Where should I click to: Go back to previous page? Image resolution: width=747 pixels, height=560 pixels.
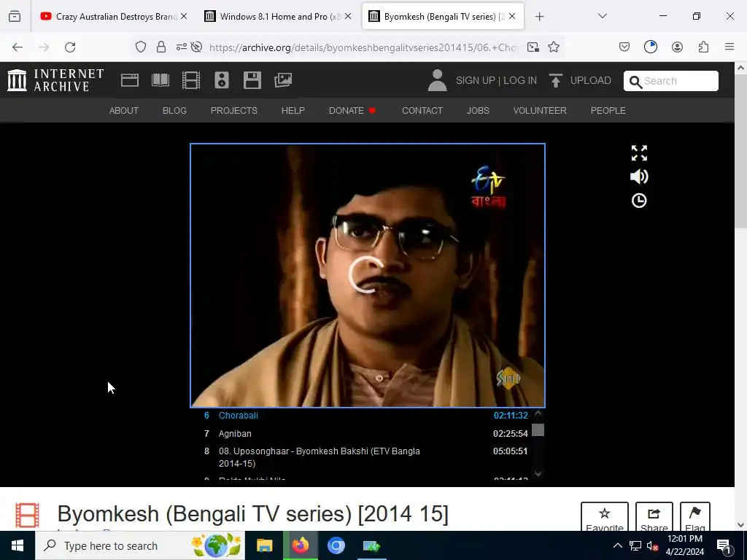coord(18,47)
